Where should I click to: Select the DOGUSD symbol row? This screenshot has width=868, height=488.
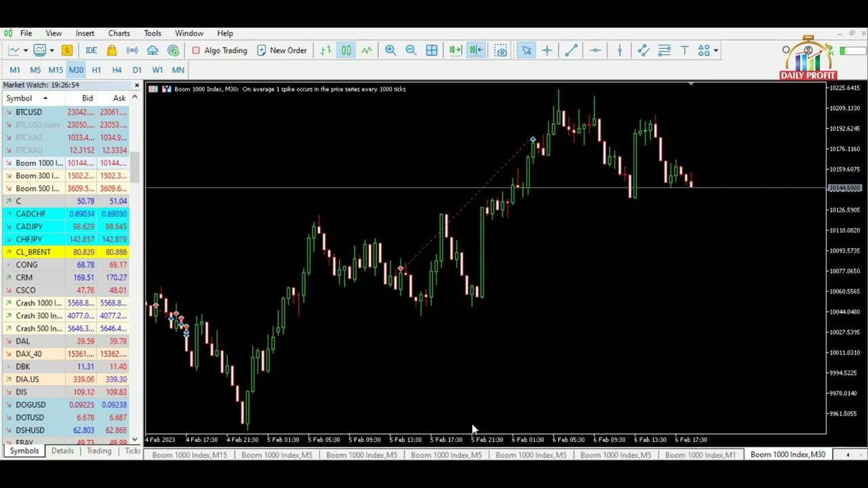[x=66, y=405]
